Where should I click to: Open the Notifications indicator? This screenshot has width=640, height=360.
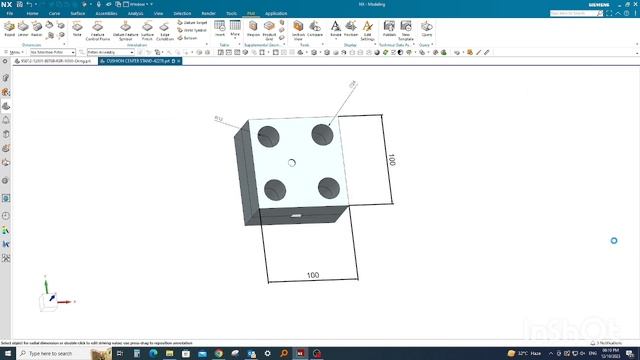coord(606,343)
